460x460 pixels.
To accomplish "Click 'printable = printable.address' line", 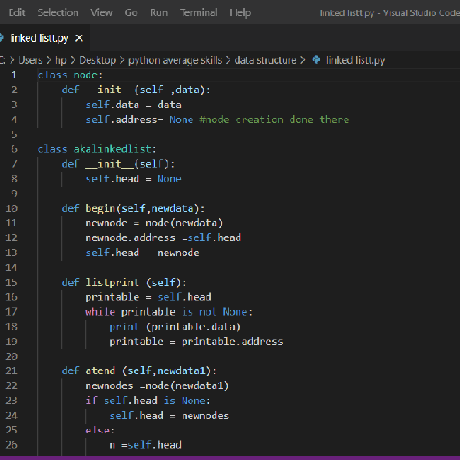I will tap(196, 342).
